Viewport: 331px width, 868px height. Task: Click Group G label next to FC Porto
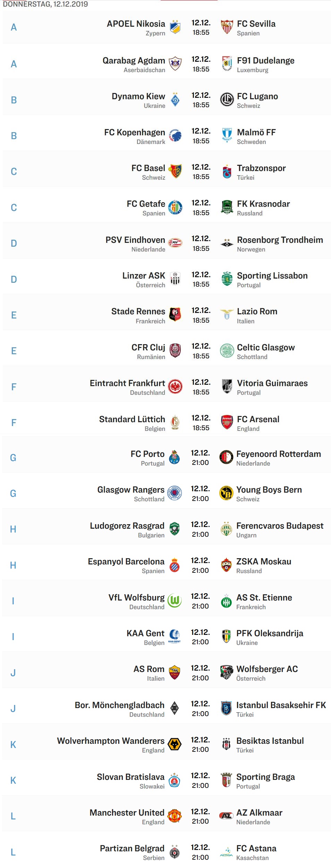click(x=13, y=458)
